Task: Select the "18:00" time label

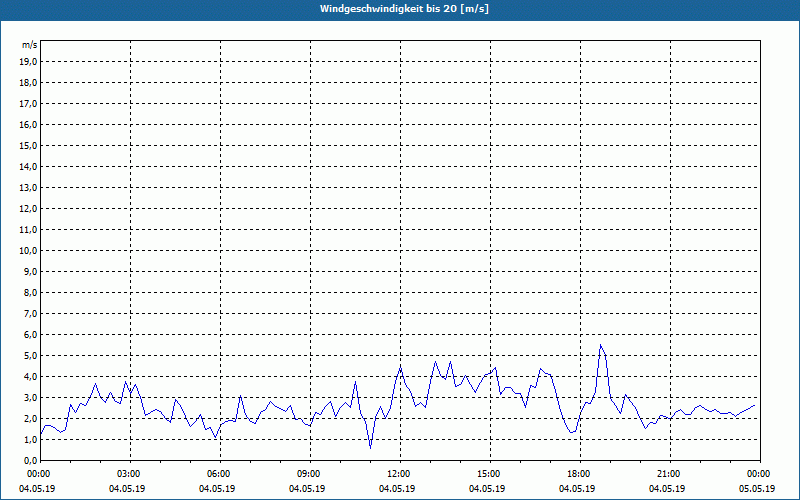Action: [x=580, y=474]
